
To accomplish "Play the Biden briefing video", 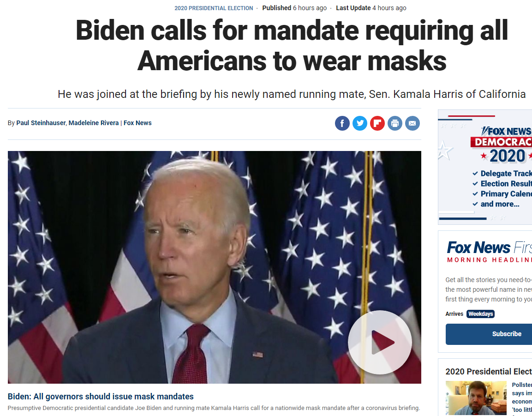I will pyautogui.click(x=380, y=342).
